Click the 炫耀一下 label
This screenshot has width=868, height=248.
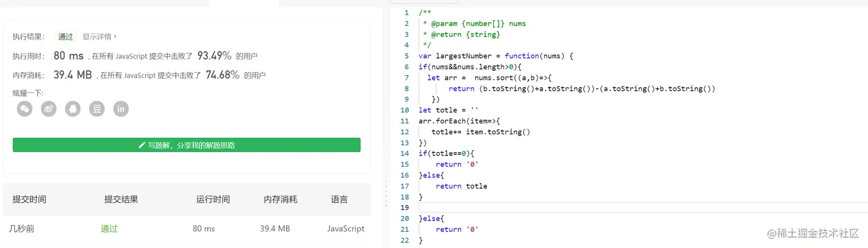pyautogui.click(x=28, y=93)
